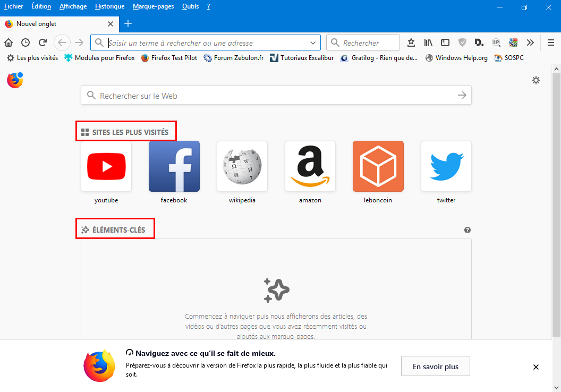This screenshot has height=392, width=561.
Task: Open the Affichage menu
Action: tap(73, 6)
